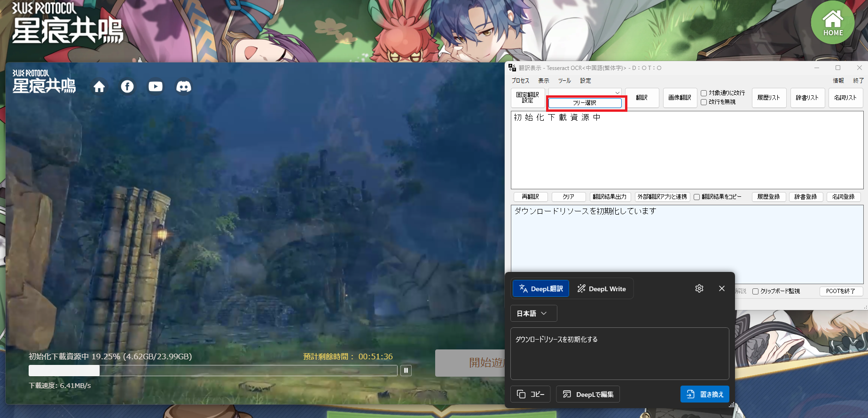Open the Discord server icon
This screenshot has height=418, width=868.
point(184,87)
